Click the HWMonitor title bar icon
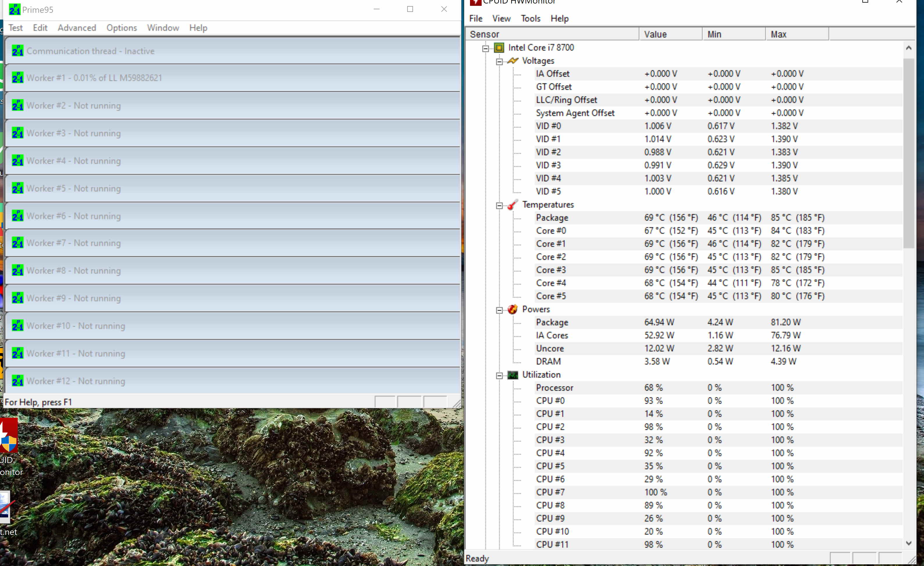Screen dimensions: 924x566 click(x=475, y=2)
